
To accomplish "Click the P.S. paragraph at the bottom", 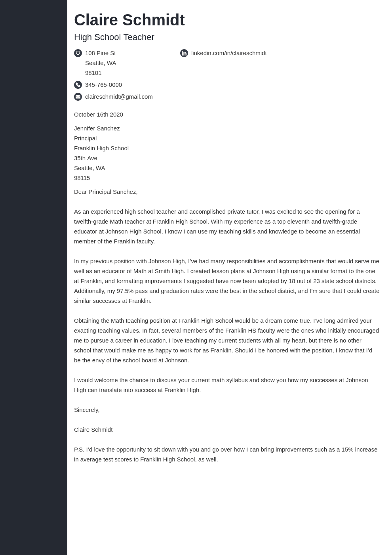I will point(226,454).
